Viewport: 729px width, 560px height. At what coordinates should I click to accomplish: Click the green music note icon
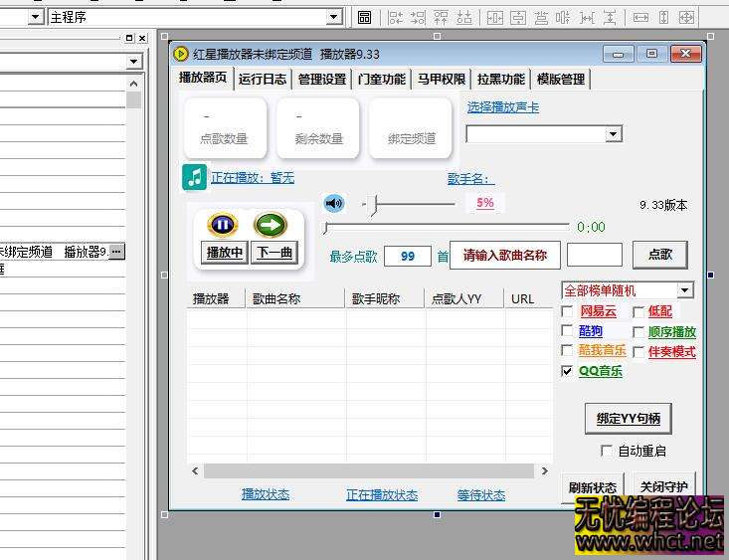194,177
